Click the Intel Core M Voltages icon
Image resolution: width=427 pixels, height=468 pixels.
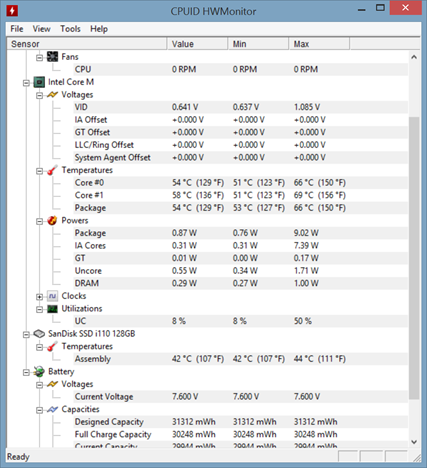pyautogui.click(x=52, y=95)
